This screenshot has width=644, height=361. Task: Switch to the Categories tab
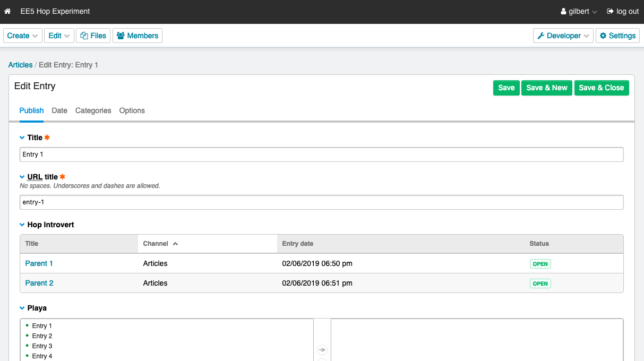coord(93,110)
